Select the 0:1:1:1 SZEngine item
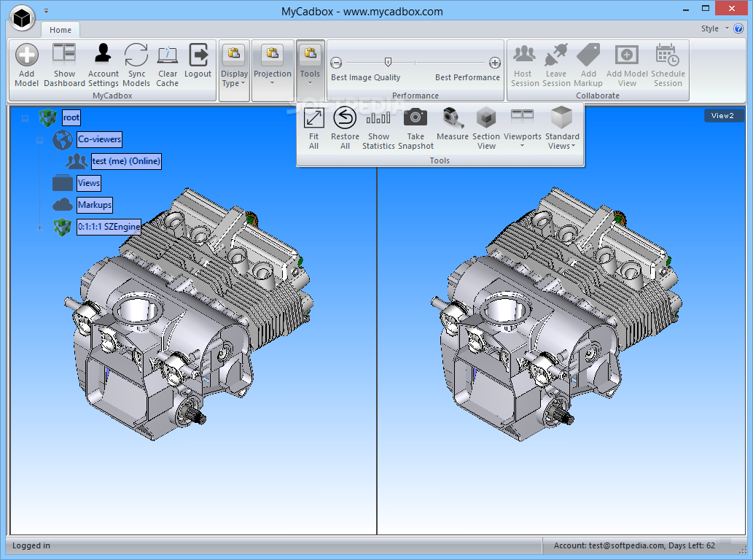753x560 pixels. click(x=109, y=227)
